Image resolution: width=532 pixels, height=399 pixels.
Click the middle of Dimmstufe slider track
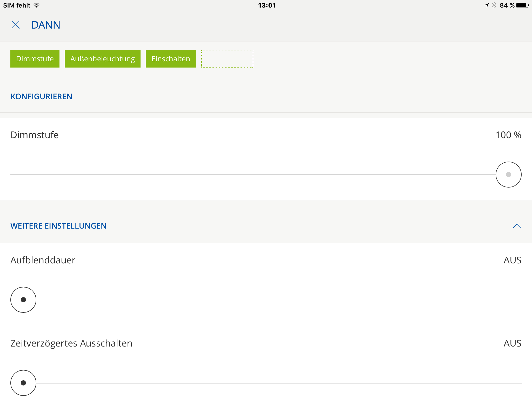point(253,175)
